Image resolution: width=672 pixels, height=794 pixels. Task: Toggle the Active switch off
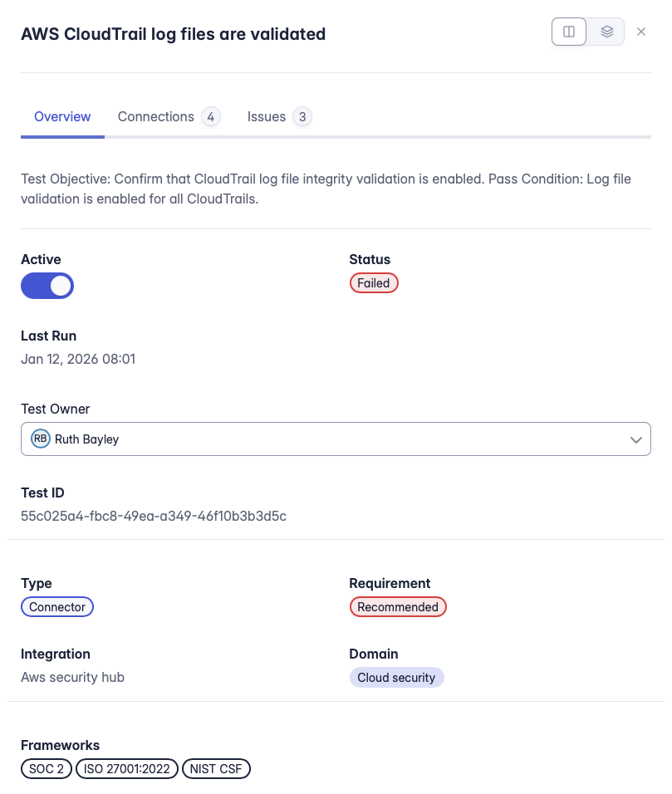pyautogui.click(x=47, y=286)
